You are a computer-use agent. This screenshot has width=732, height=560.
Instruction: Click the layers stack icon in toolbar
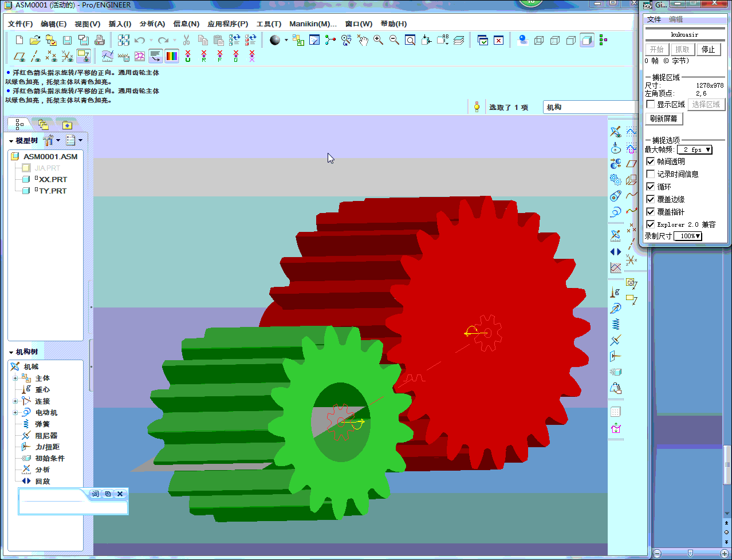(x=459, y=40)
